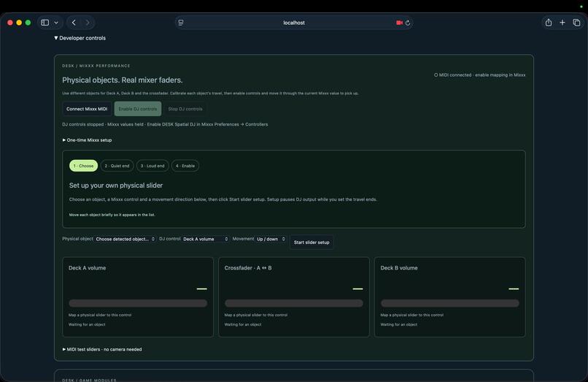Select the 2 - Quiet end step
This screenshot has height=382, width=588.
[x=117, y=166]
